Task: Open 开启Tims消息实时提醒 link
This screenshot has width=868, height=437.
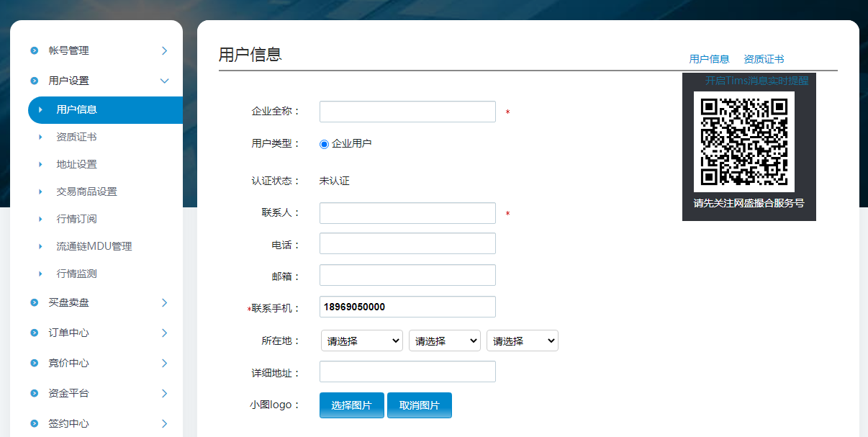Action: tap(756, 81)
